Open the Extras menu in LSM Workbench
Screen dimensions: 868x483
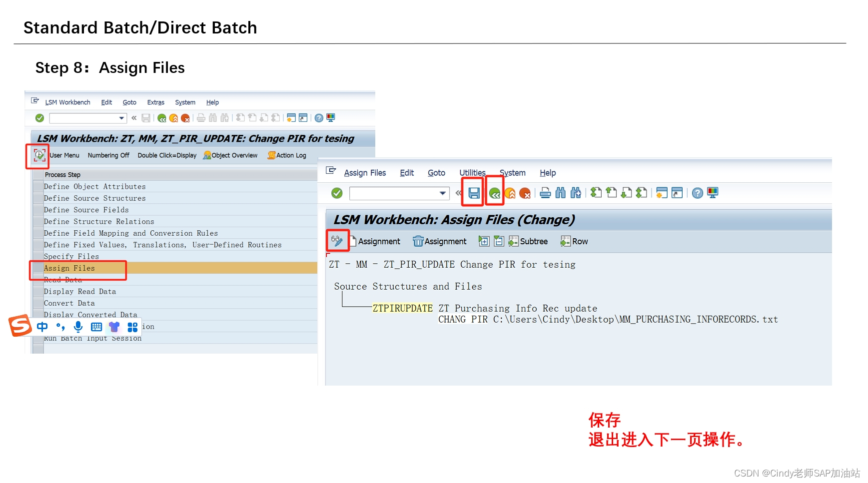[155, 102]
